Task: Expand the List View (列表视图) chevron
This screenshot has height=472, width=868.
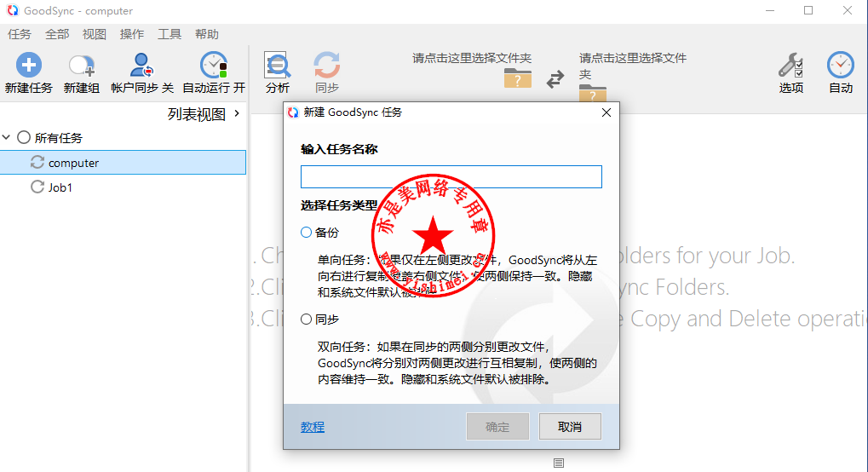Action: (x=237, y=113)
